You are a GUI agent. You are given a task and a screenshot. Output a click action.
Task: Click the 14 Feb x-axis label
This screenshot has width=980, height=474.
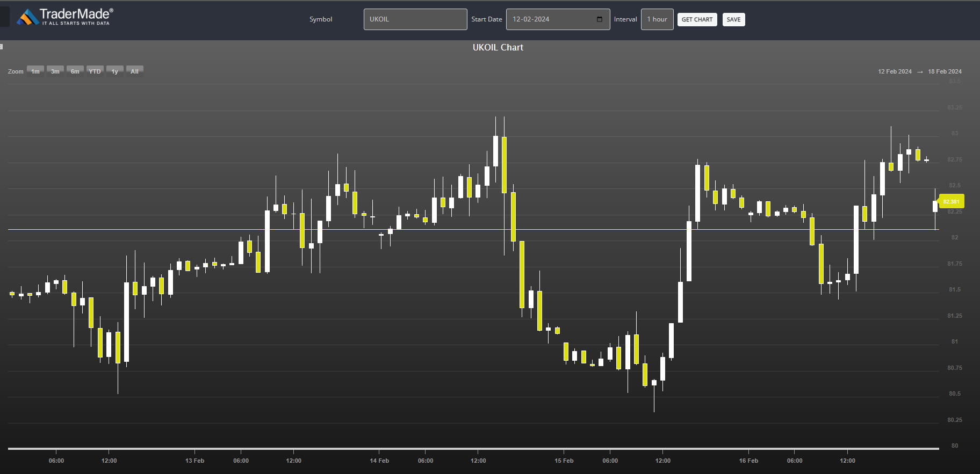pos(379,461)
